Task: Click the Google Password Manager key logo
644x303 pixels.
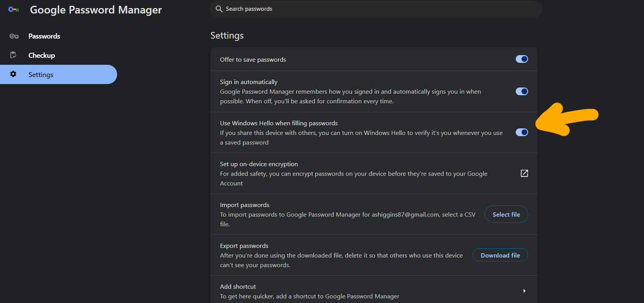Action: coord(13,9)
